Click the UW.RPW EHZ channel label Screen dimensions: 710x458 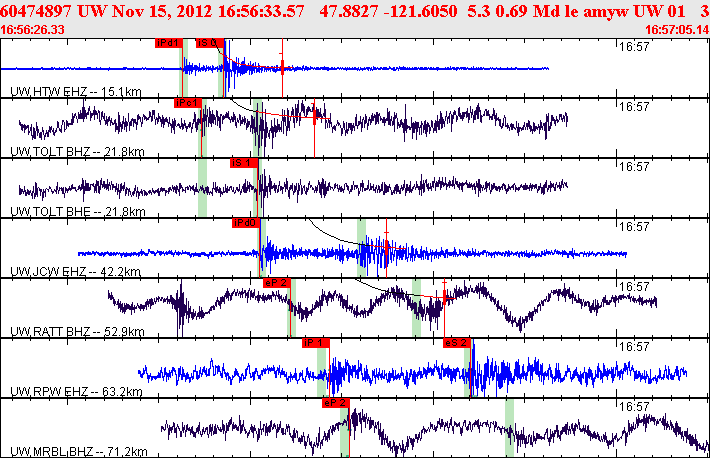coord(77,391)
